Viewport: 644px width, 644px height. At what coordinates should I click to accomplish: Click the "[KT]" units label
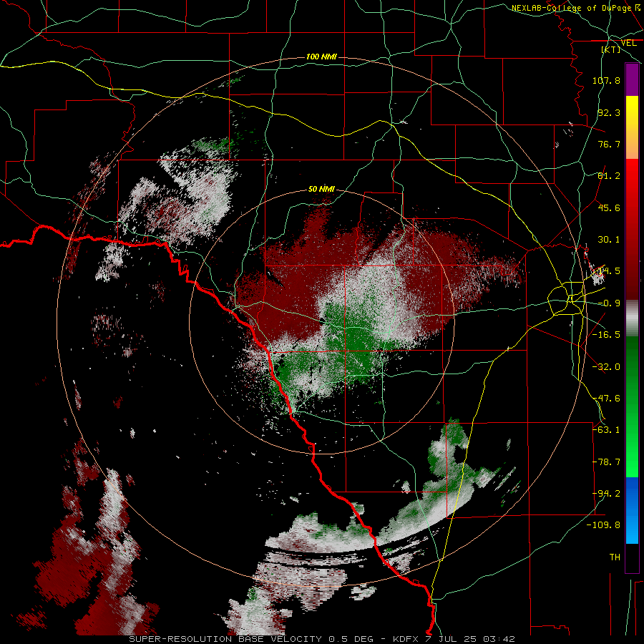pyautogui.click(x=611, y=49)
